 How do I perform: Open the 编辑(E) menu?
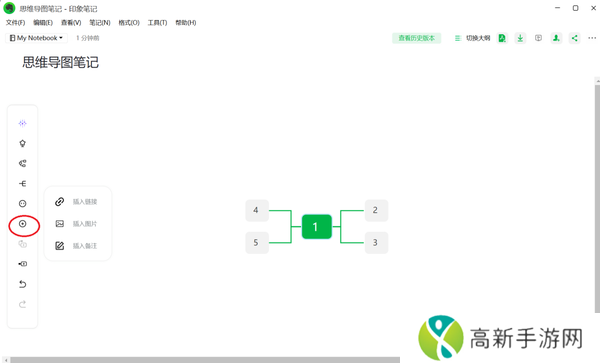point(43,23)
